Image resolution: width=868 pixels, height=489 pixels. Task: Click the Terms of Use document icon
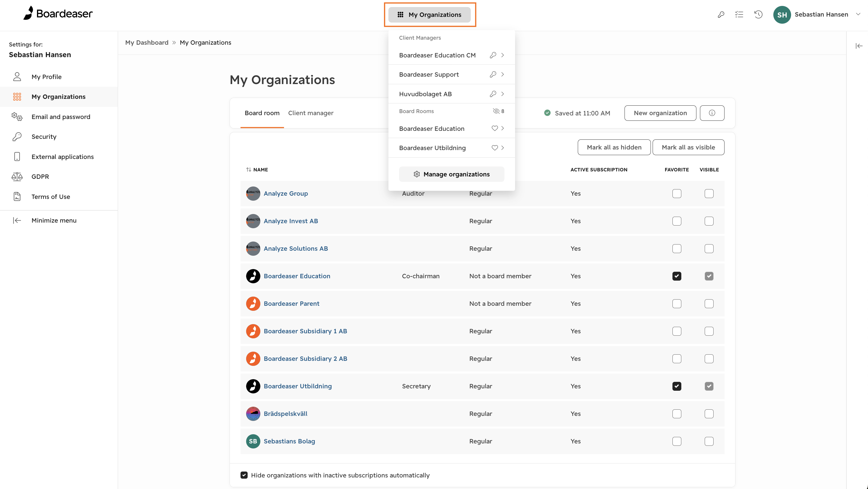17,197
